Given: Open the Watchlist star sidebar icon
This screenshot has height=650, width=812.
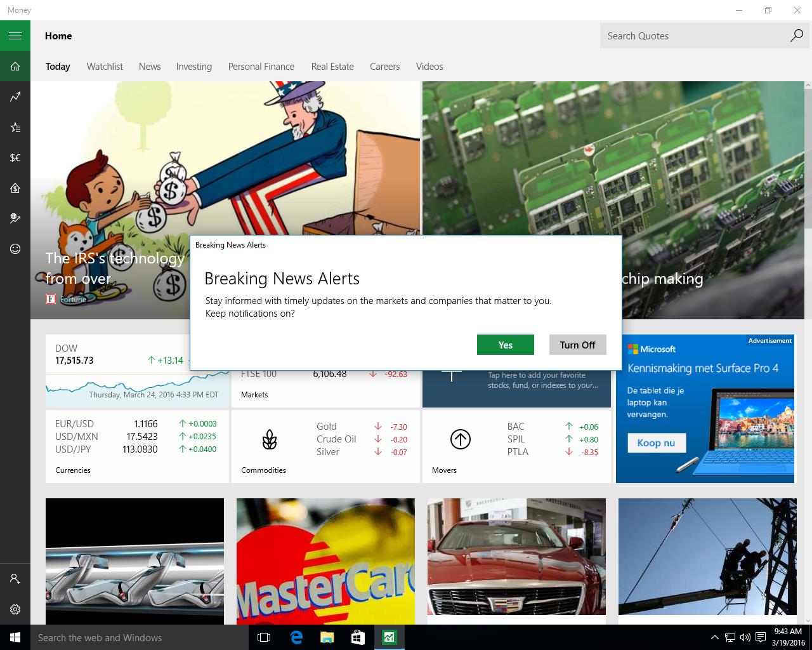Looking at the screenshot, I should 15,127.
